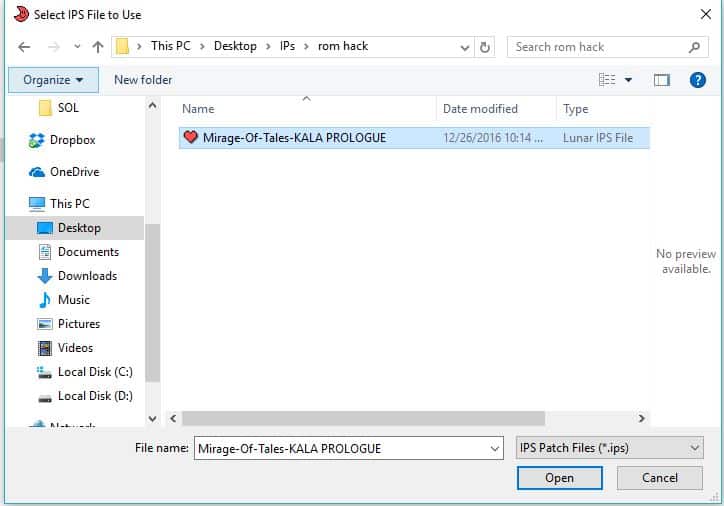Sort by the Name column header
724x506 pixels.
pyautogui.click(x=307, y=109)
